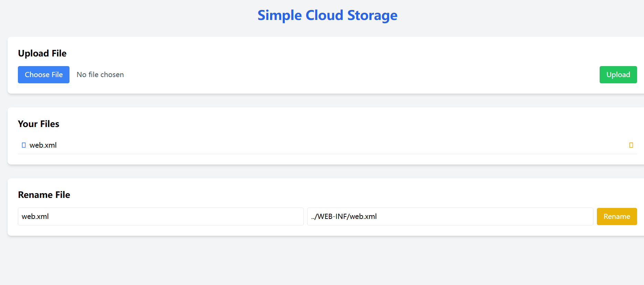Screen dimensions: 644x285
Task: Click the Simple Cloud Storage title
Action: (x=327, y=15)
